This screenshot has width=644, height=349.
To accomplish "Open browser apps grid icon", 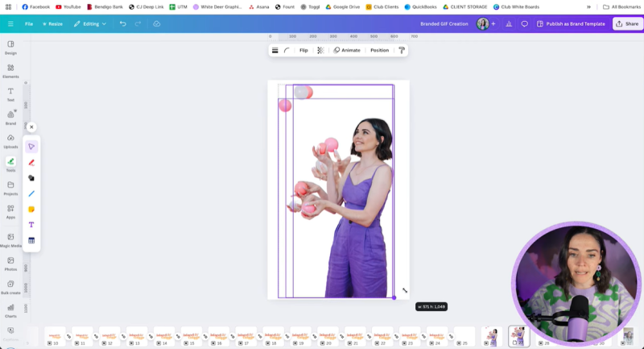I will (x=8, y=7).
